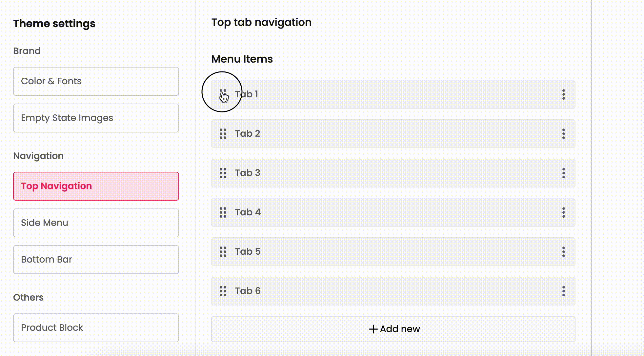Viewport: 644px width, 356px height.
Task: Open the kebab options menu for Tab 4
Action: point(563,212)
